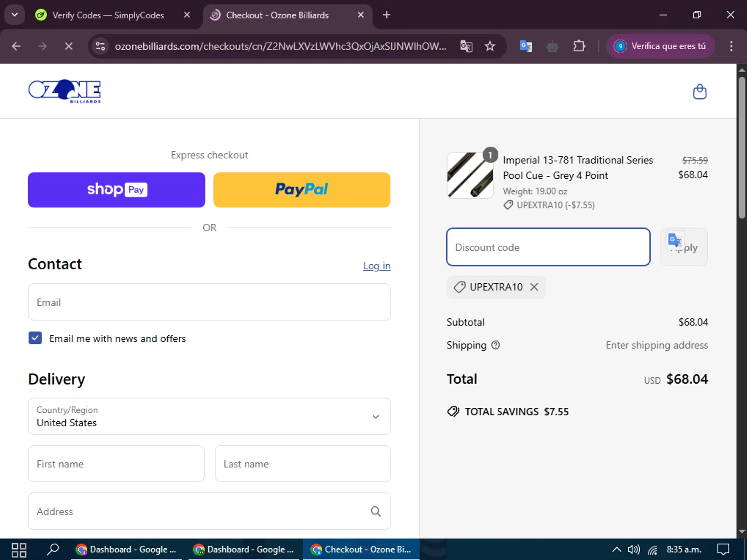Stop loading the page in the browser
This screenshot has height=560, width=747.
69,46
